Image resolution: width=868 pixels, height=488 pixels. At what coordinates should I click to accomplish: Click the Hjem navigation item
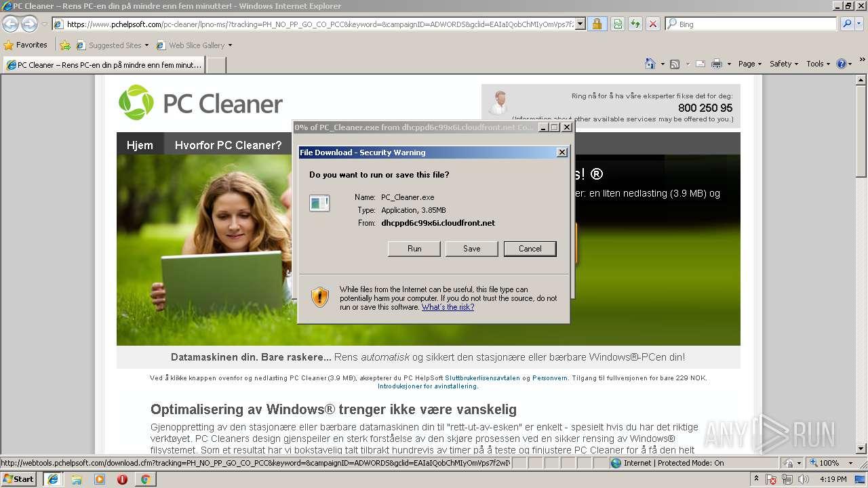coord(140,145)
